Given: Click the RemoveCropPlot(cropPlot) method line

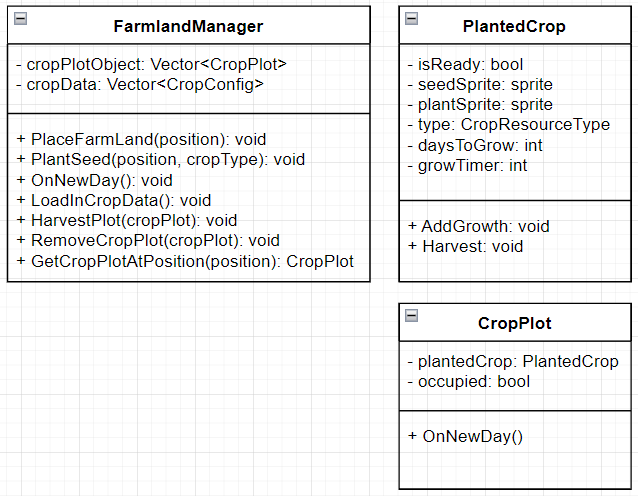Looking at the screenshot, I should coord(148,240).
